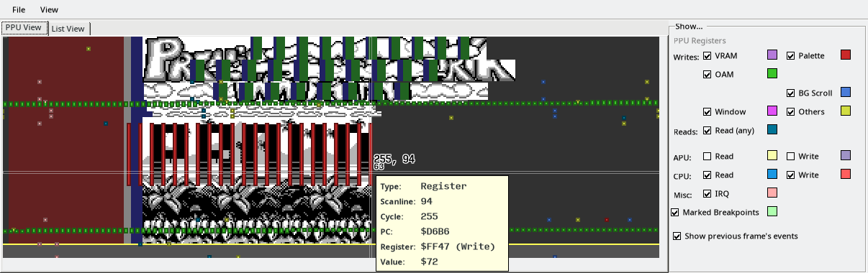Click the purple VRAM color swatch

tap(772, 55)
